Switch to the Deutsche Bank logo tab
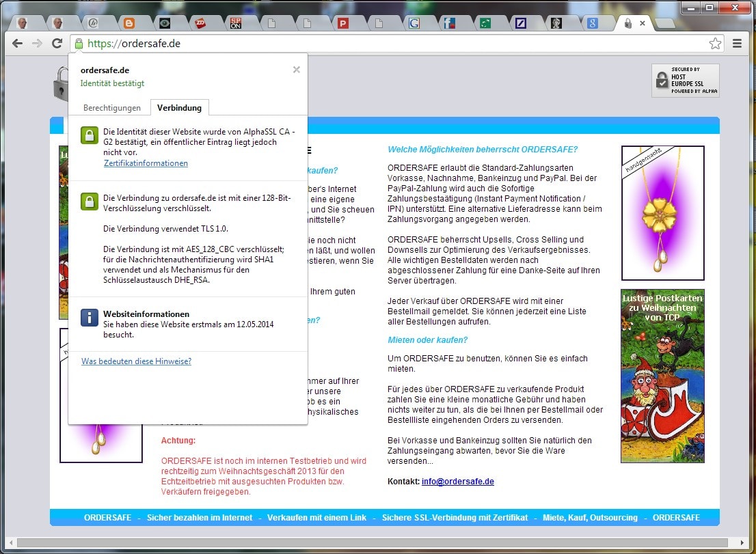Image resolution: width=756 pixels, height=554 pixels. tap(521, 23)
